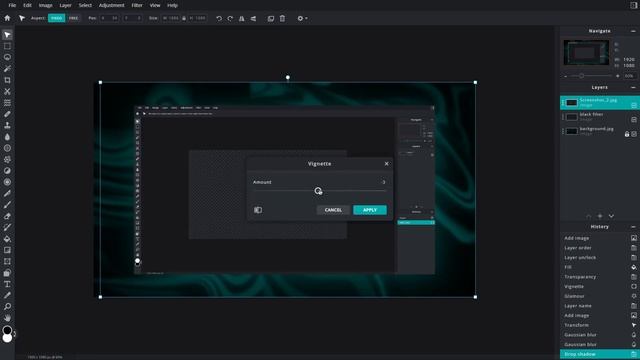The width and height of the screenshot is (640, 360).
Task: Open the Layer menu
Action: coord(65,5)
